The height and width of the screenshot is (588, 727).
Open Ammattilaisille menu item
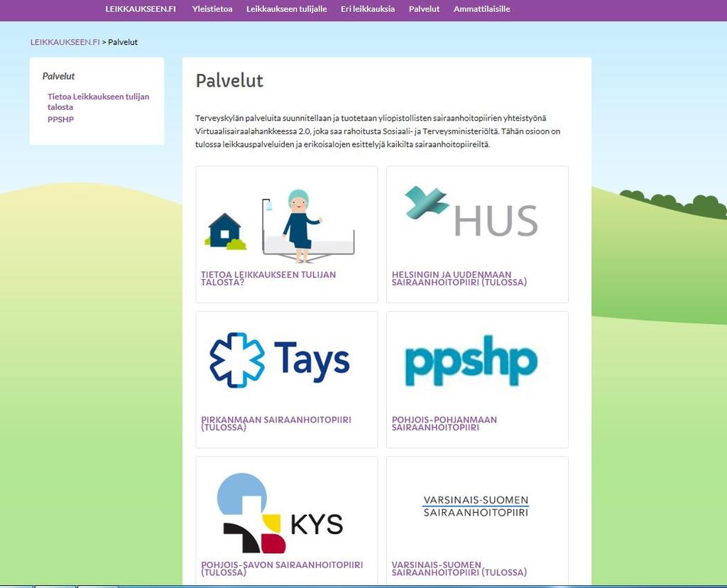[482, 9]
